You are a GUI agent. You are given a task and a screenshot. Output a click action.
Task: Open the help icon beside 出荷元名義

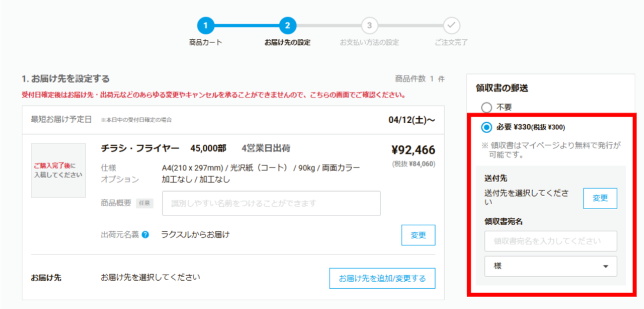coord(145,235)
